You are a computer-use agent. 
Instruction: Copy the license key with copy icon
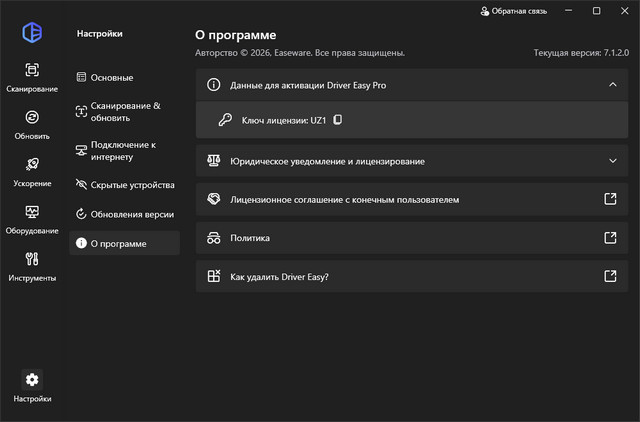click(338, 120)
